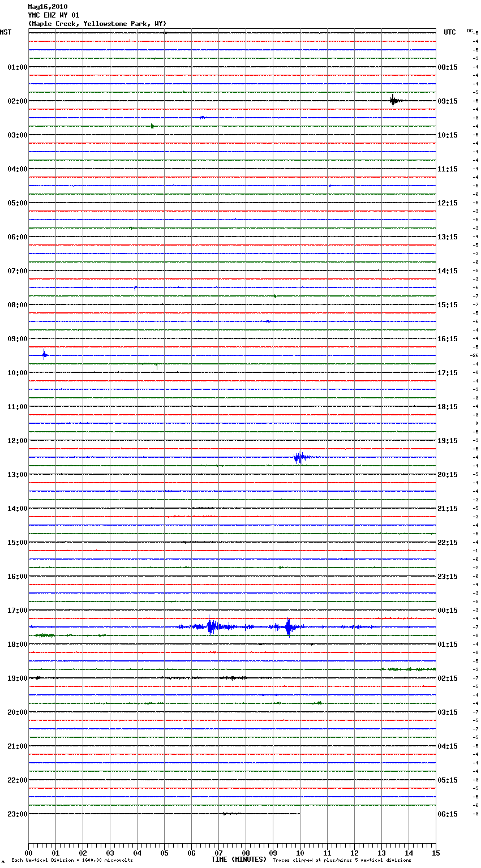Click the minute 00 axis label

click(x=28, y=853)
